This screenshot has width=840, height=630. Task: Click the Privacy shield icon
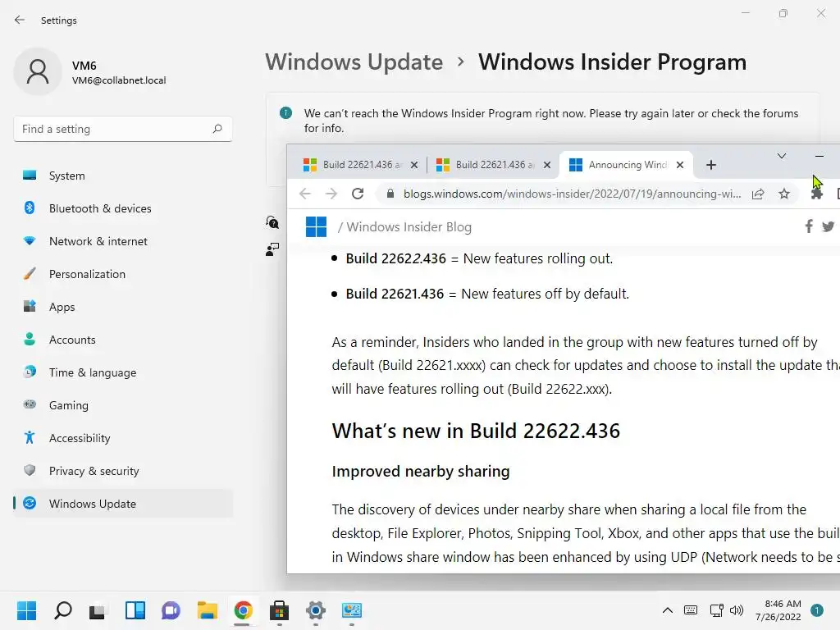tap(30, 470)
